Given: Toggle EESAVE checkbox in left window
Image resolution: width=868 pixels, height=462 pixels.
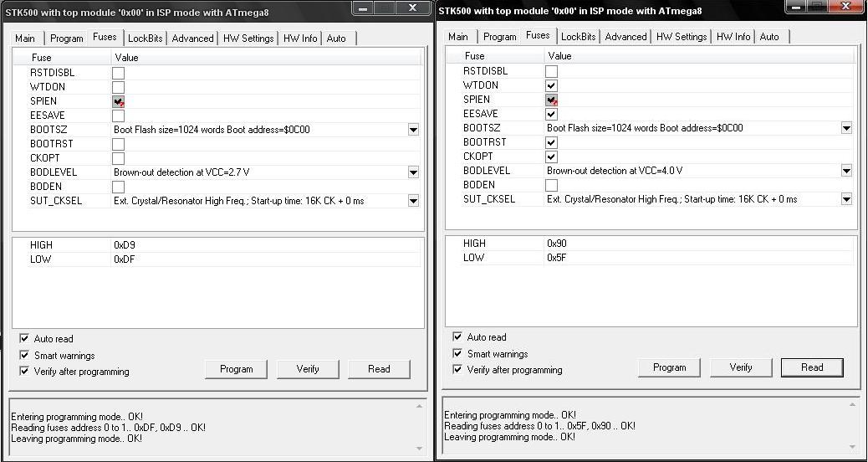Looking at the screenshot, I should point(118,116).
